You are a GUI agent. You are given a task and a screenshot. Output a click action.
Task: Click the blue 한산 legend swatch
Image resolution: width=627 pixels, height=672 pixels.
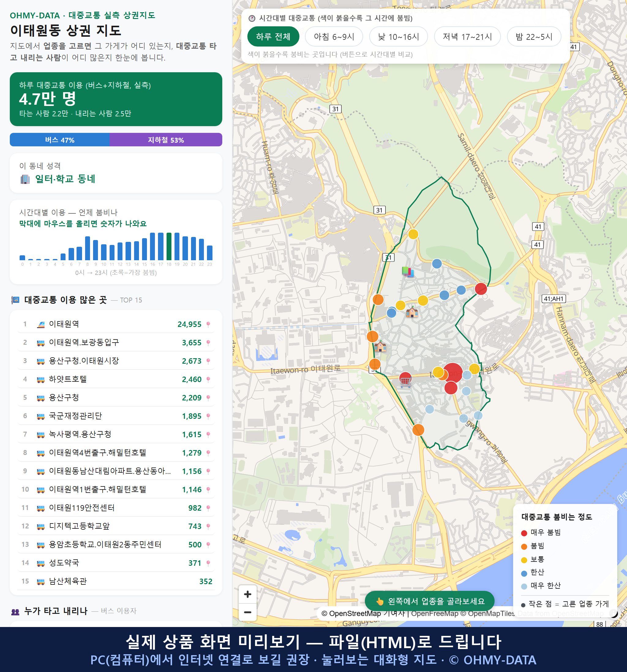[524, 573]
